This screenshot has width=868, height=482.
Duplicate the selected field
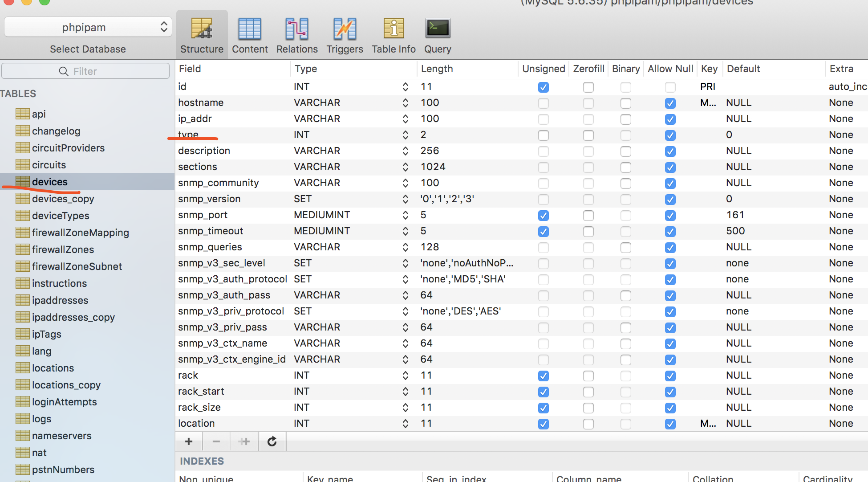coord(244,441)
